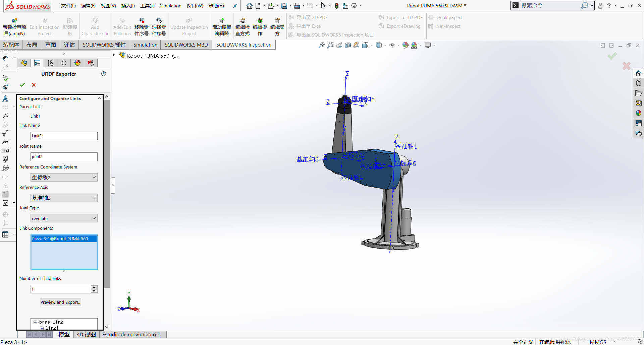Open the section view icon in viewport toolbar
644x345 pixels.
click(x=348, y=45)
